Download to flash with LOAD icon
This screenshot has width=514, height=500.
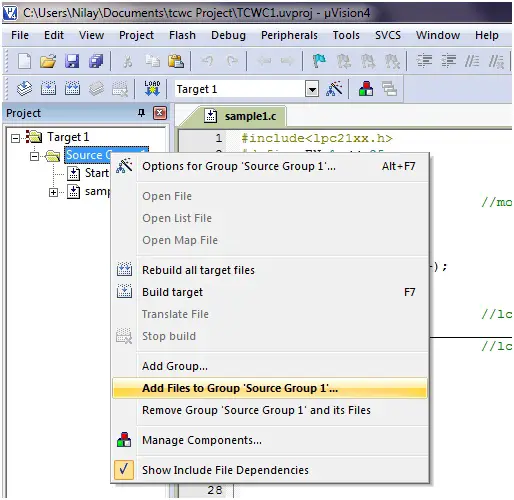point(152,88)
